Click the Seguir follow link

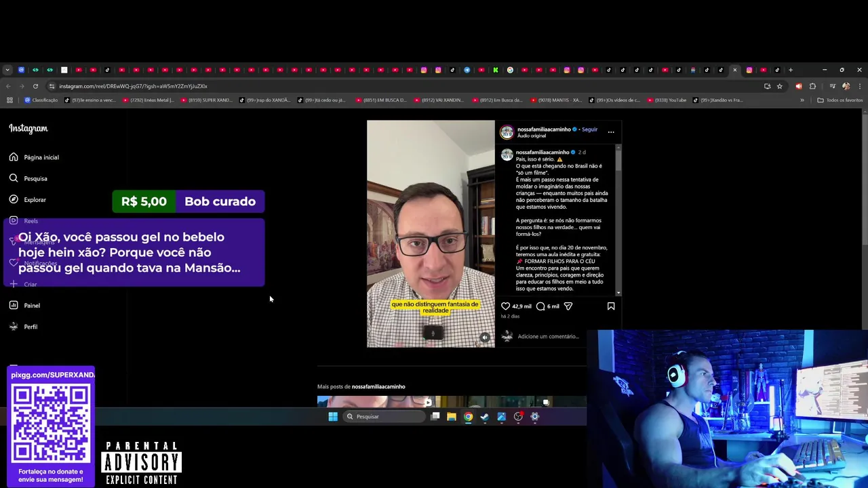click(x=589, y=129)
